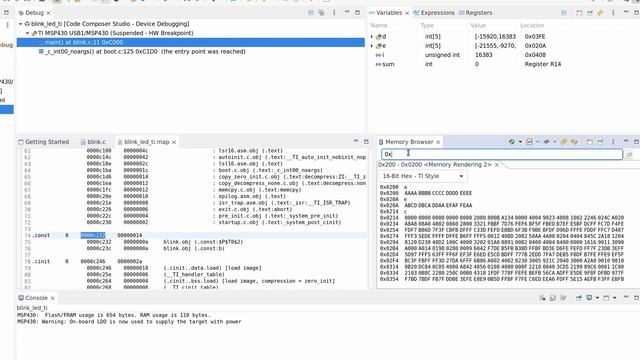Switch to the Expressions tab
Image resolution: width=640 pixels, height=360 pixels.
(x=433, y=13)
